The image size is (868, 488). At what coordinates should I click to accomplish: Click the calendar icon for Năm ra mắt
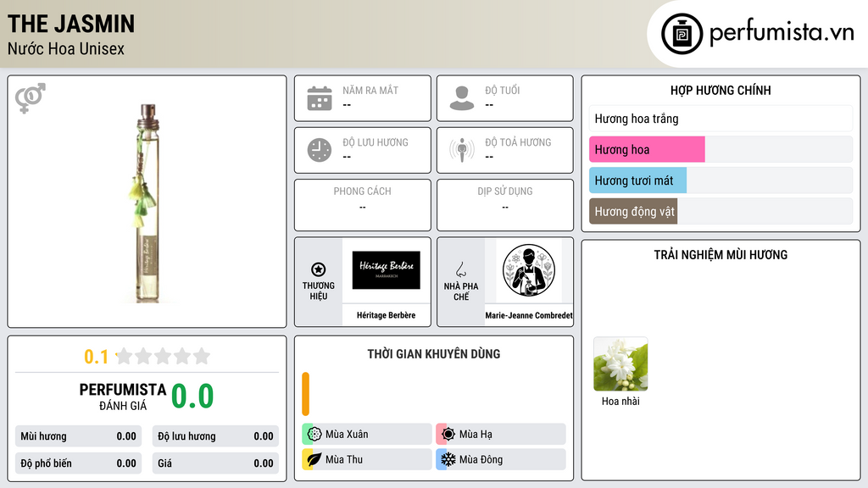320,98
